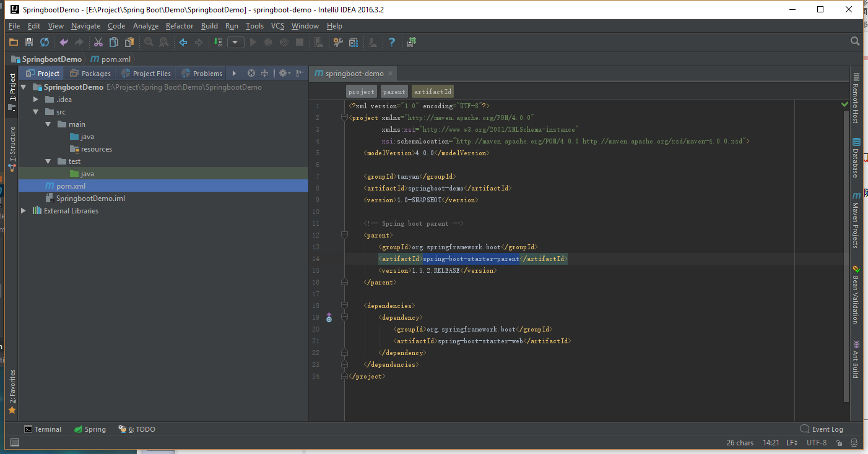868x454 pixels.
Task: Open the VCS menu
Action: (x=277, y=26)
